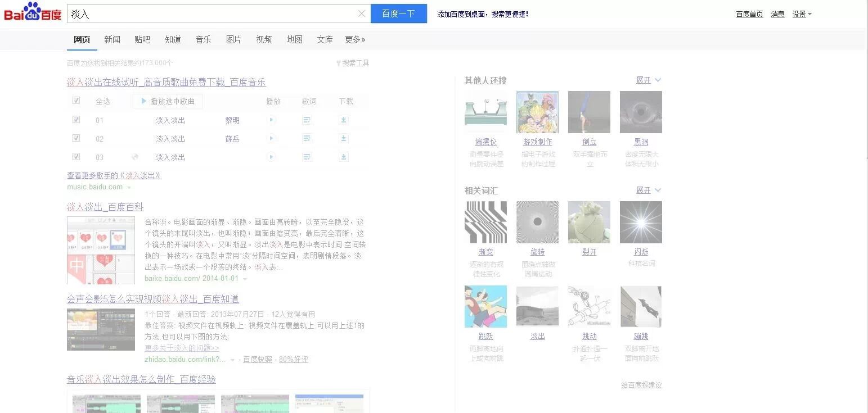Open the 音乐 tab
Image resolution: width=868 pixels, height=413 pixels.
tap(203, 39)
